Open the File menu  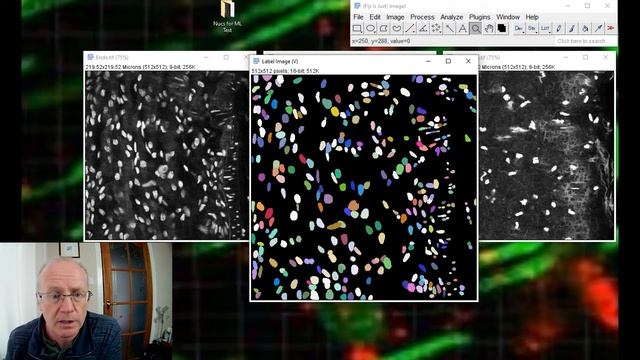point(358,17)
